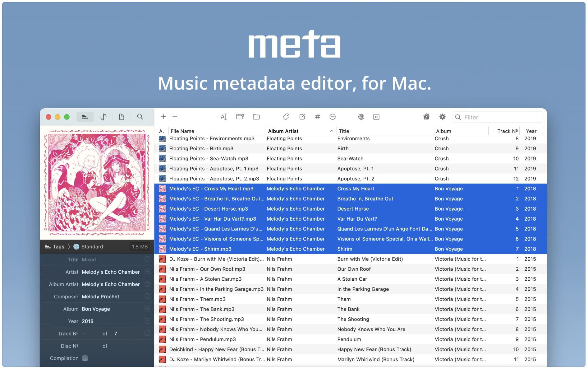Clear the Year field using its minus toggle
This screenshot has width=588, height=369.
coord(147,321)
